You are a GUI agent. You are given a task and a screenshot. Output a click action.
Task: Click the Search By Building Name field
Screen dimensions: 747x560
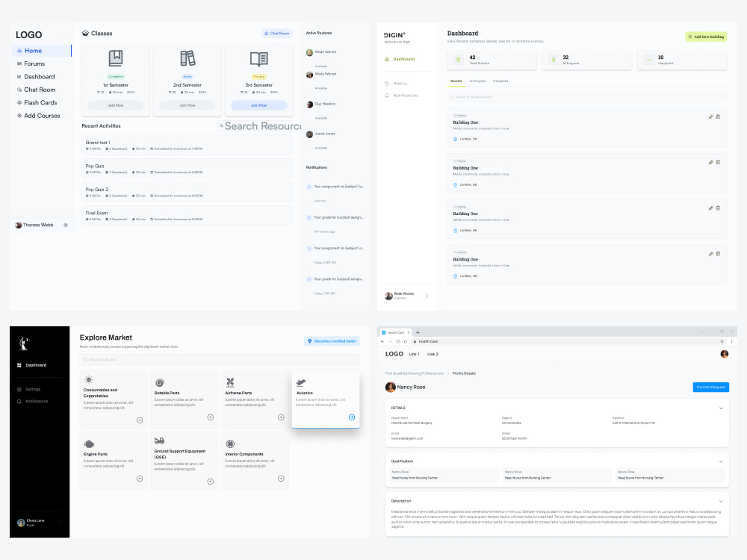click(587, 97)
